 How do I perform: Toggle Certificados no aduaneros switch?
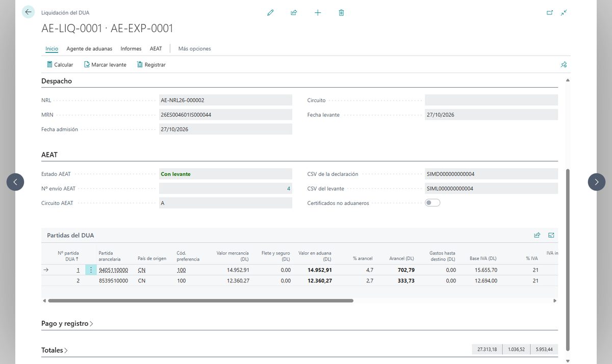coord(432,203)
